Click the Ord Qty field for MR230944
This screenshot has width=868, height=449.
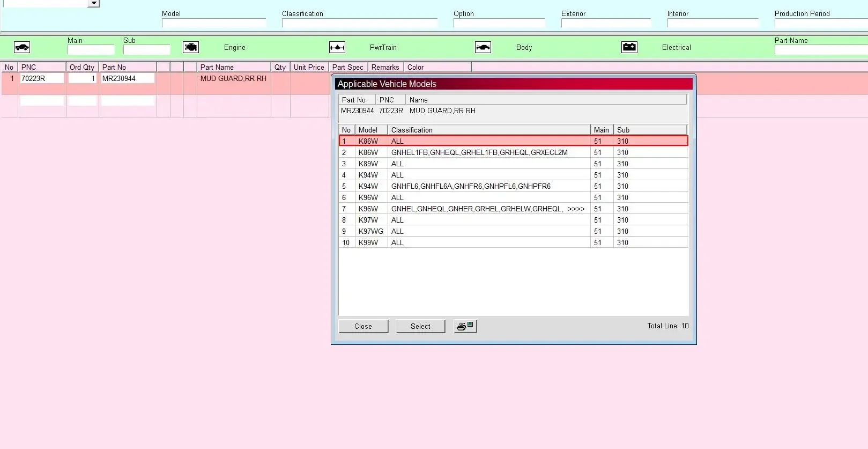[83, 78]
